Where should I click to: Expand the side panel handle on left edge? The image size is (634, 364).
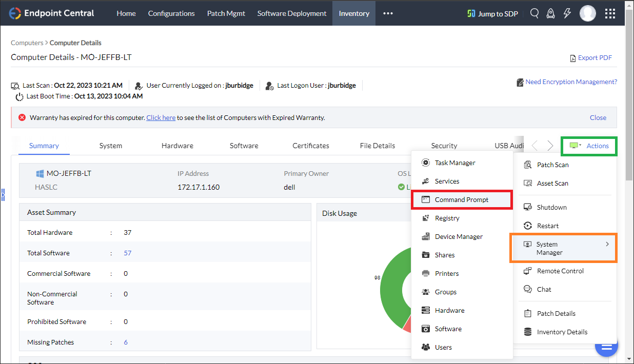(x=3, y=194)
